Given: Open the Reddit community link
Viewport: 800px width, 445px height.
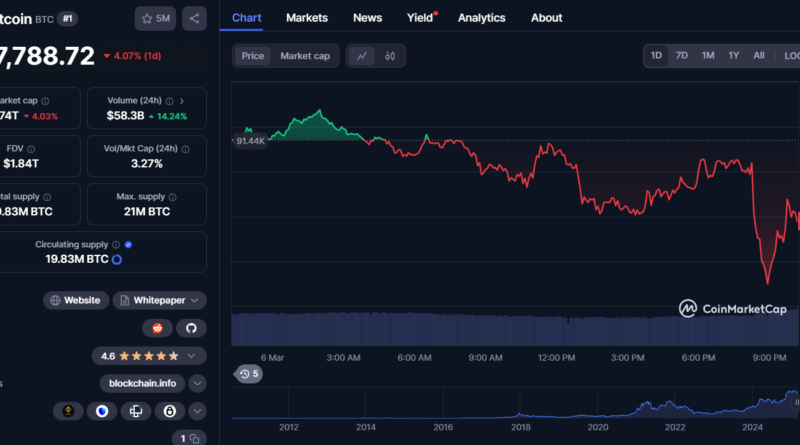Looking at the screenshot, I should (157, 328).
